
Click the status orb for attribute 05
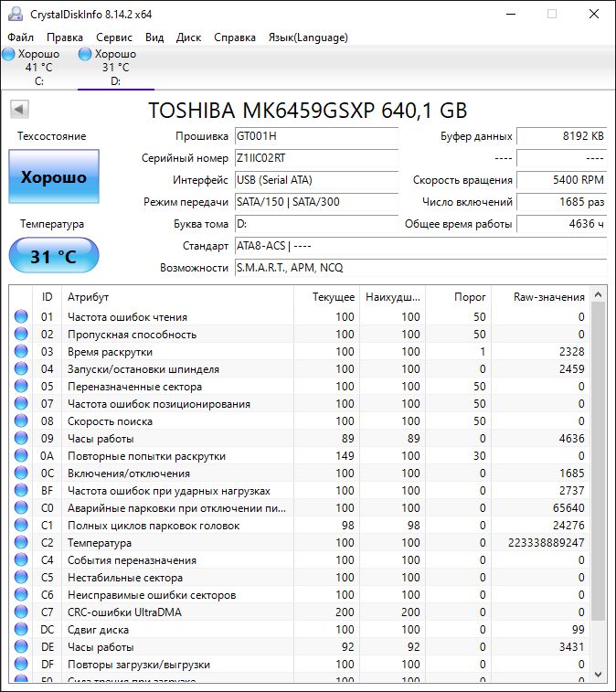tap(21, 386)
